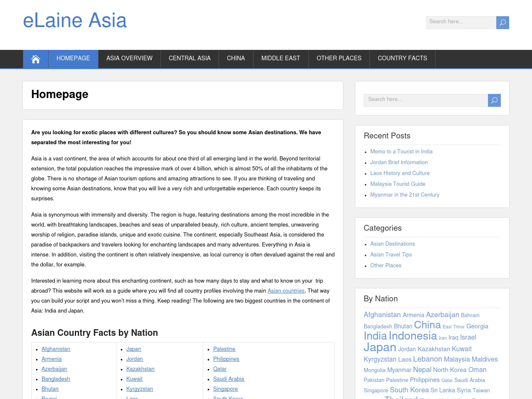Select the large Japan tag under By Nation

coord(380,347)
